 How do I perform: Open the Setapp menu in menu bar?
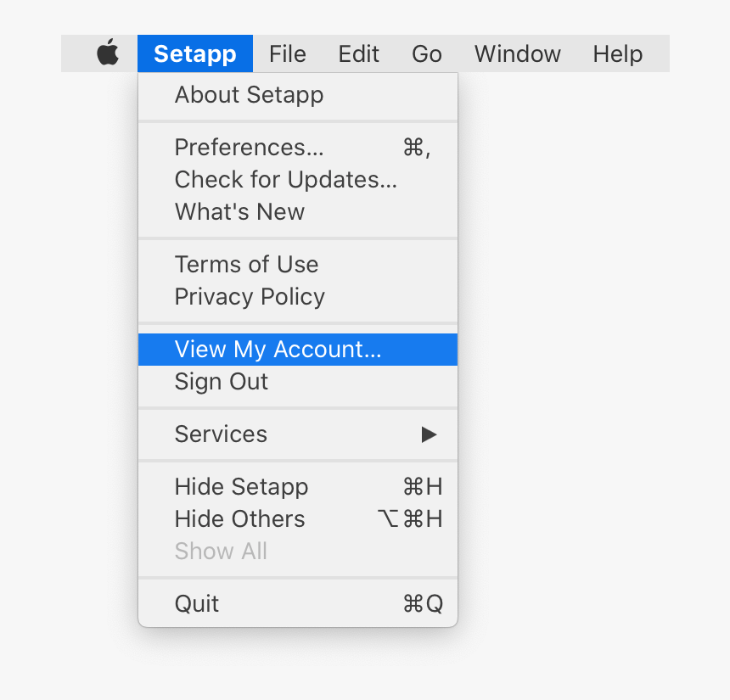194,53
